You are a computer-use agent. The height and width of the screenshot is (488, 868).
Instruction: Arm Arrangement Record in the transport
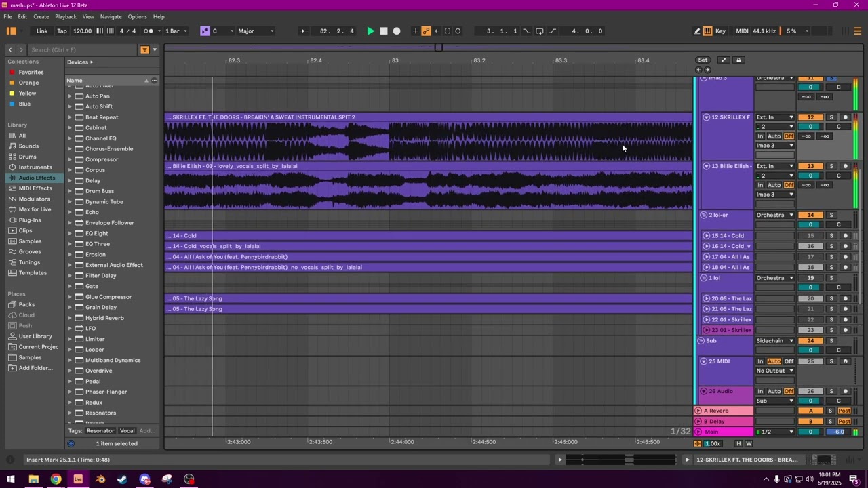click(397, 31)
